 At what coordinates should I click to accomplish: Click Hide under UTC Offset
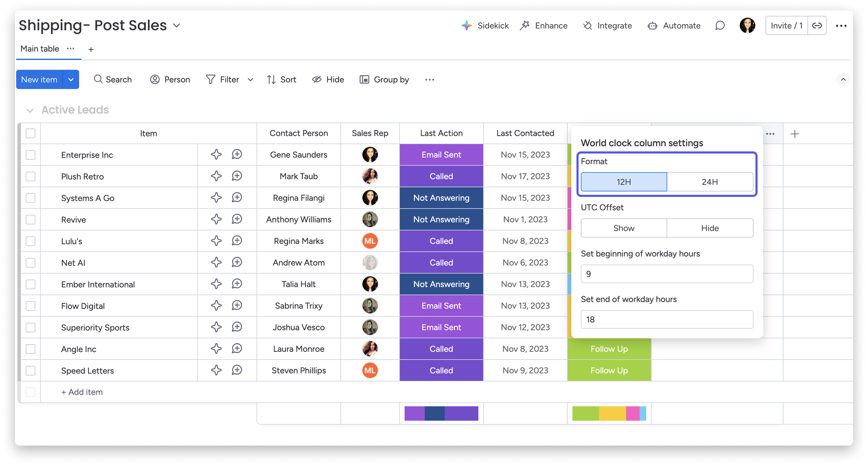click(710, 228)
